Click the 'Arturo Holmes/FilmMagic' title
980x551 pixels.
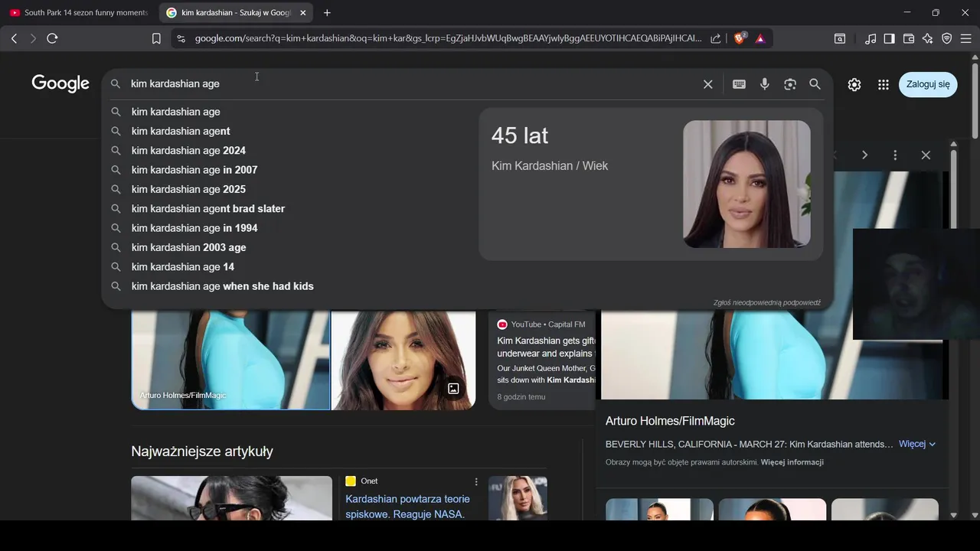670,421
